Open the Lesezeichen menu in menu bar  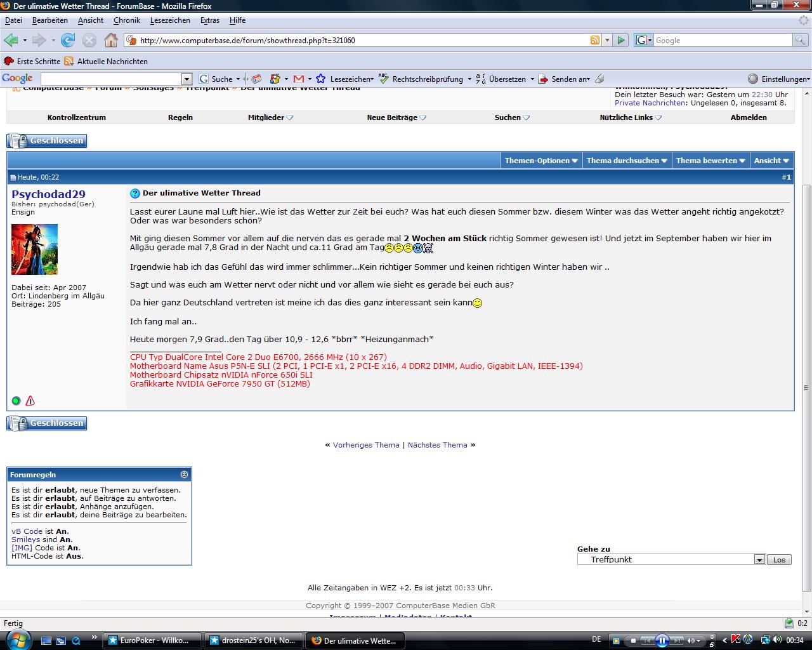[170, 20]
